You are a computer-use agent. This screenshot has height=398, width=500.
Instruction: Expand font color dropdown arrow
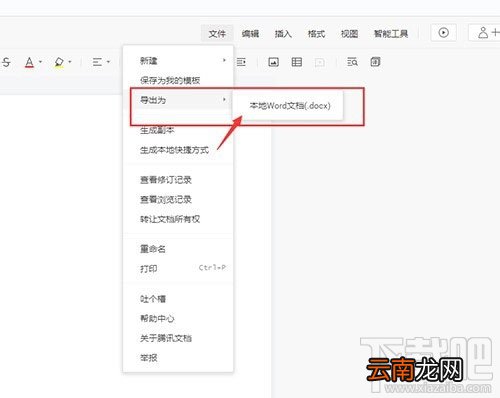[x=40, y=62]
